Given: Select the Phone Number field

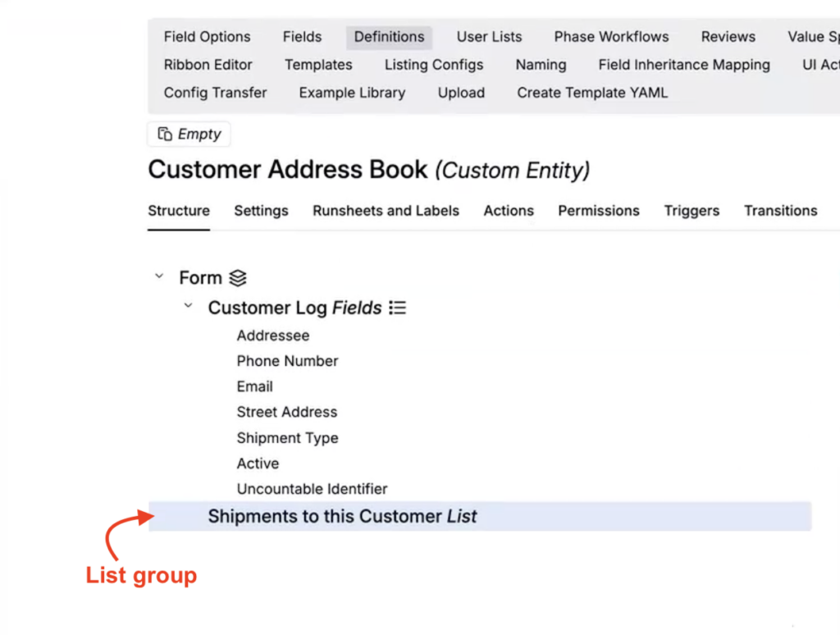Looking at the screenshot, I should (287, 361).
